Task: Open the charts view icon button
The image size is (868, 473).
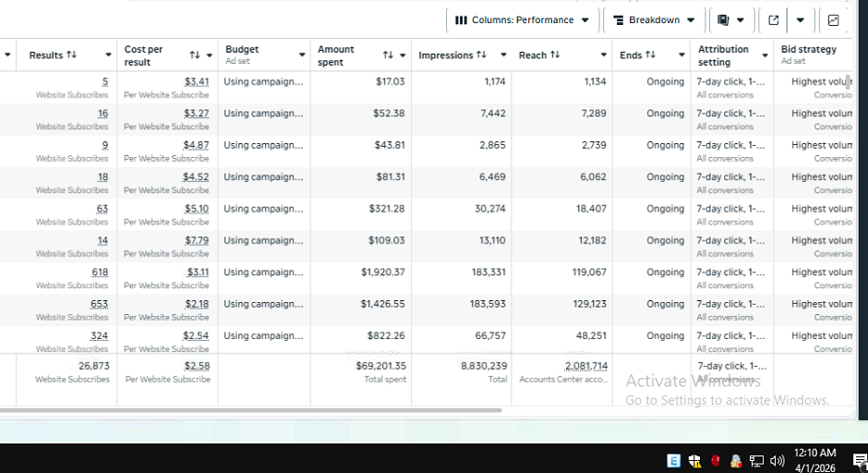Action: 833,20
